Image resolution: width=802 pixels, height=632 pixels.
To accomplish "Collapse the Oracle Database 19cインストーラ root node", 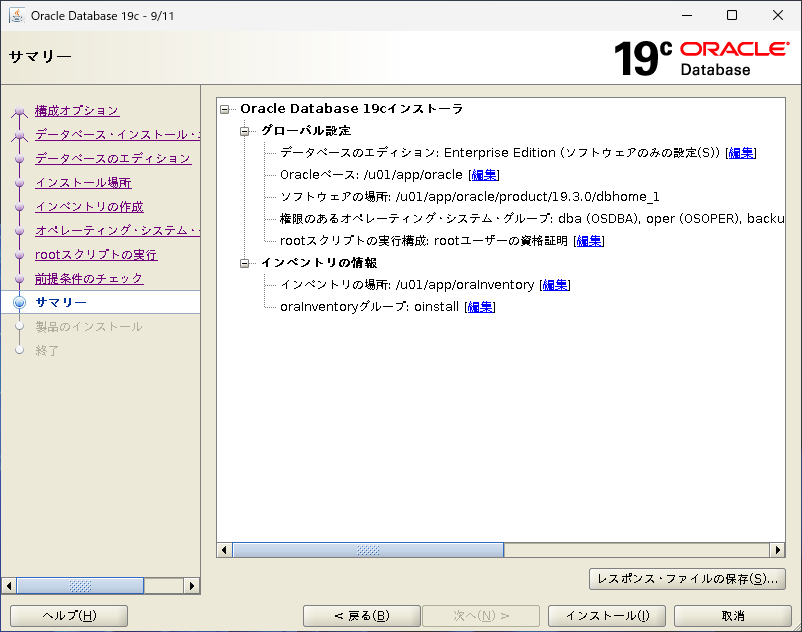I will (x=225, y=109).
